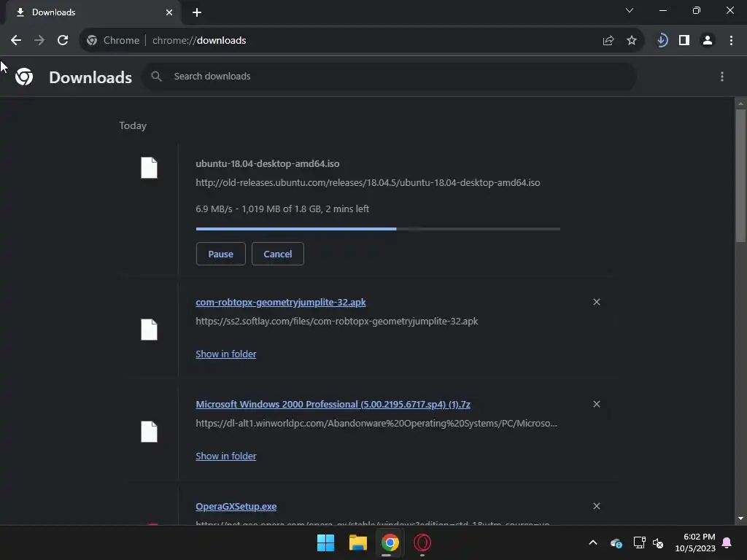Open File Explorer from the taskbar
747x560 pixels.
click(357, 542)
